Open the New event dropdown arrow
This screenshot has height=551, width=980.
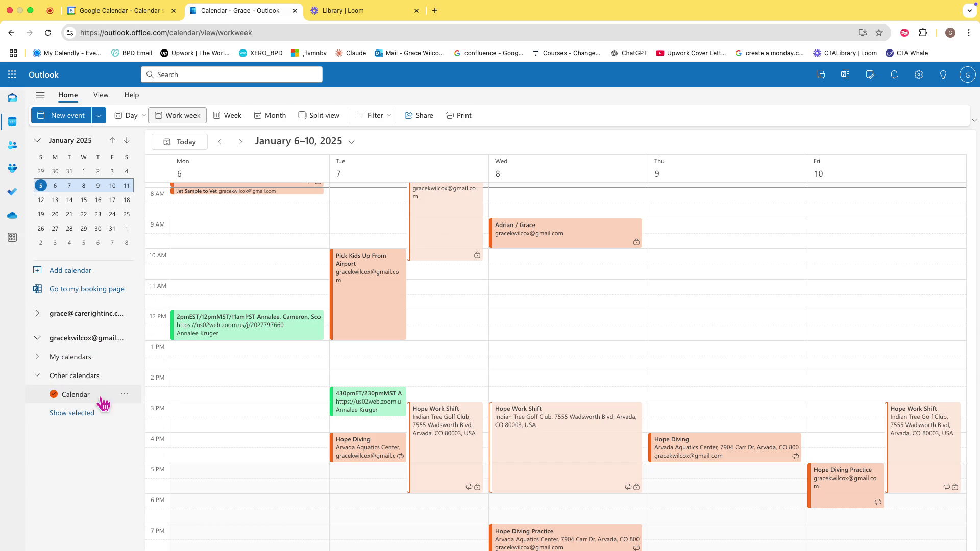99,115
